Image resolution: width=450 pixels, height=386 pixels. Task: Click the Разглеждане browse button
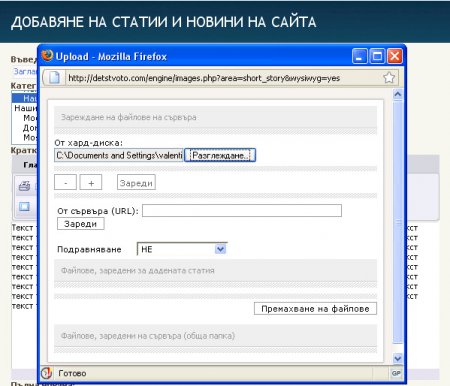(220, 155)
